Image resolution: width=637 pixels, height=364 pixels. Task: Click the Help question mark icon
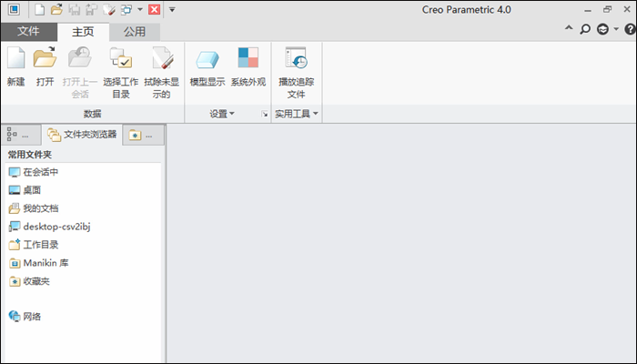pyautogui.click(x=630, y=29)
